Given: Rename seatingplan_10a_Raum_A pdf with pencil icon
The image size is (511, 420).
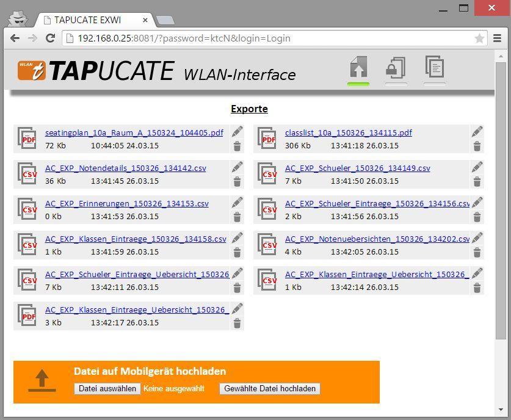Looking at the screenshot, I should [x=237, y=132].
